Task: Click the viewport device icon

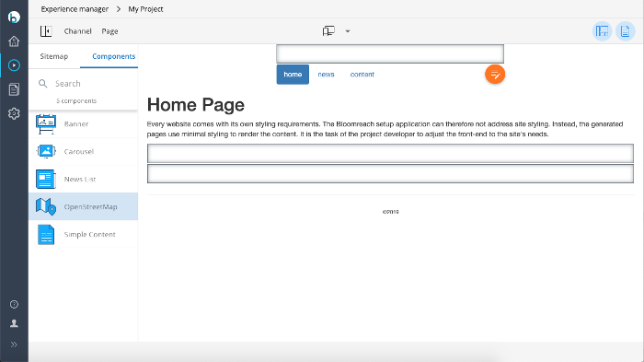Action: pyautogui.click(x=328, y=31)
